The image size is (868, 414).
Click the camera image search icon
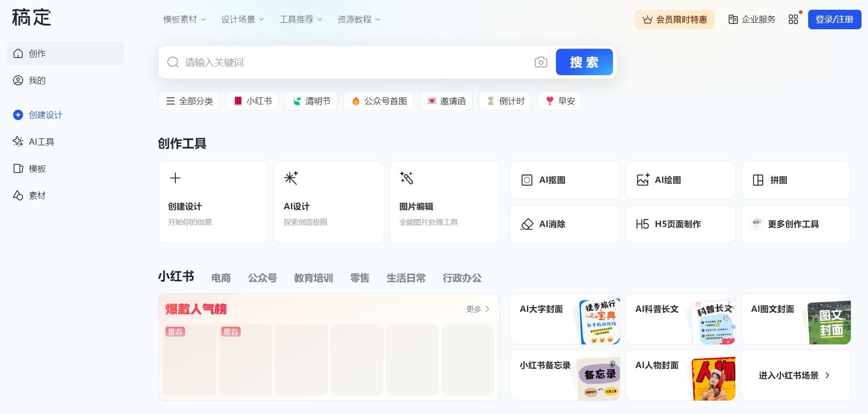[x=541, y=62]
